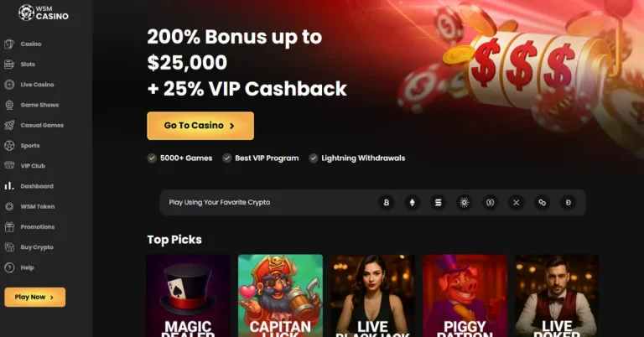
Task: Click the Best VIP Program checkmark
Action: 226,158
